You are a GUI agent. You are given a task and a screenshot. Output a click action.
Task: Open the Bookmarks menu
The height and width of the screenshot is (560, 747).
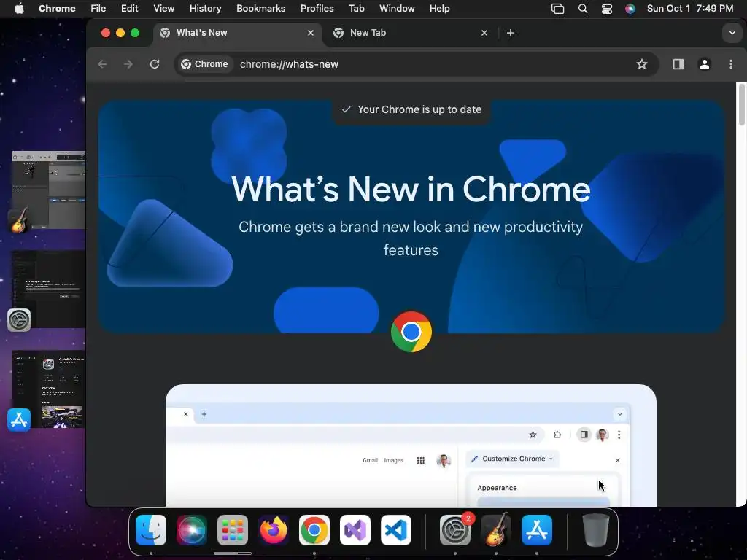point(260,9)
